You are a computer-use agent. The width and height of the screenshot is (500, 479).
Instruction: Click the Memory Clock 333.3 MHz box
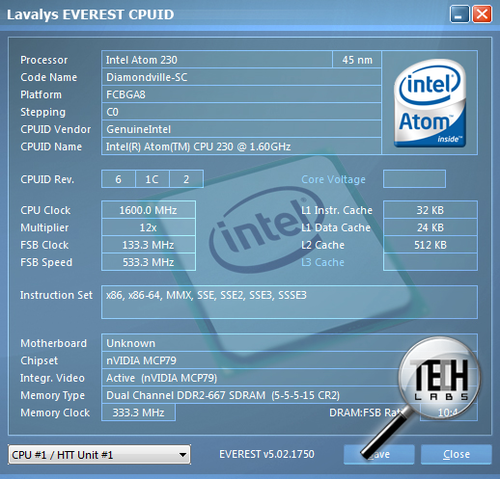[138, 413]
